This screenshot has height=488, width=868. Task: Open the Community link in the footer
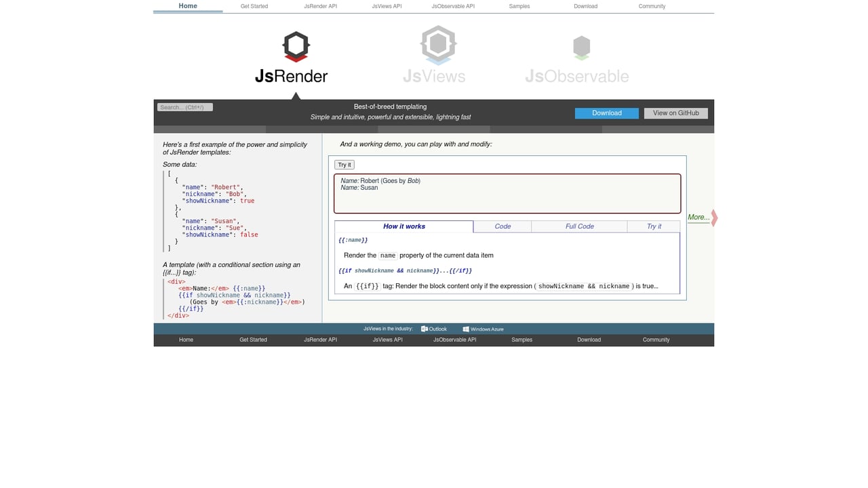[x=655, y=340]
